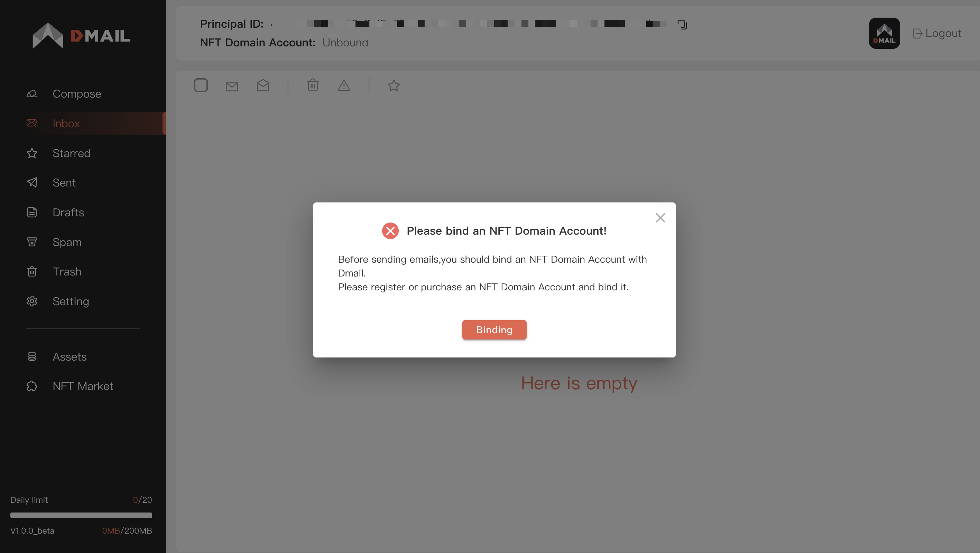Screen dimensions: 980x553
Task: Click the 'Here is empty' message
Action: click(x=579, y=383)
